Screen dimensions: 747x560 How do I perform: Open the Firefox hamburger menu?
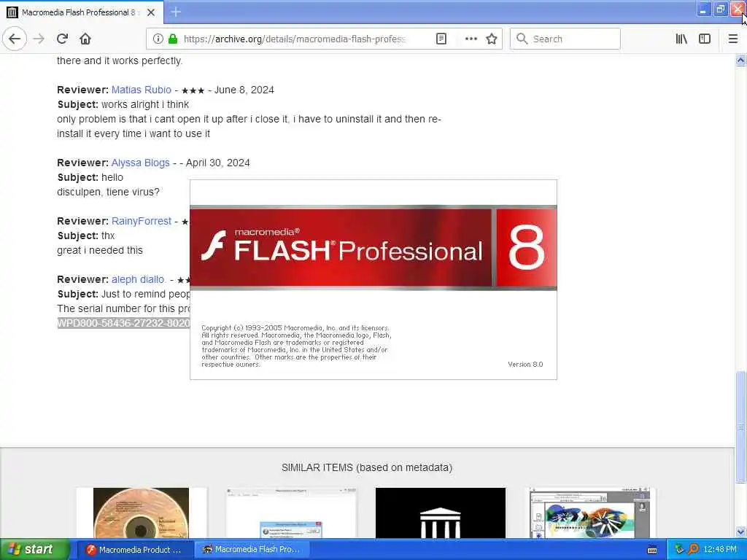(733, 39)
